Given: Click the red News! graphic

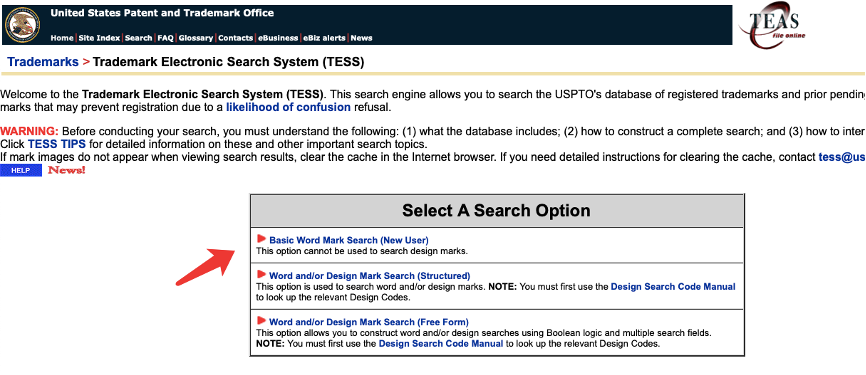Looking at the screenshot, I should pyautogui.click(x=67, y=170).
